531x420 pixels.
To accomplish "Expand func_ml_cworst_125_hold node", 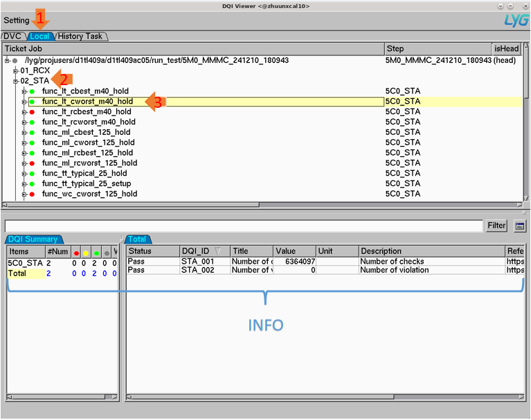I will [x=24, y=143].
